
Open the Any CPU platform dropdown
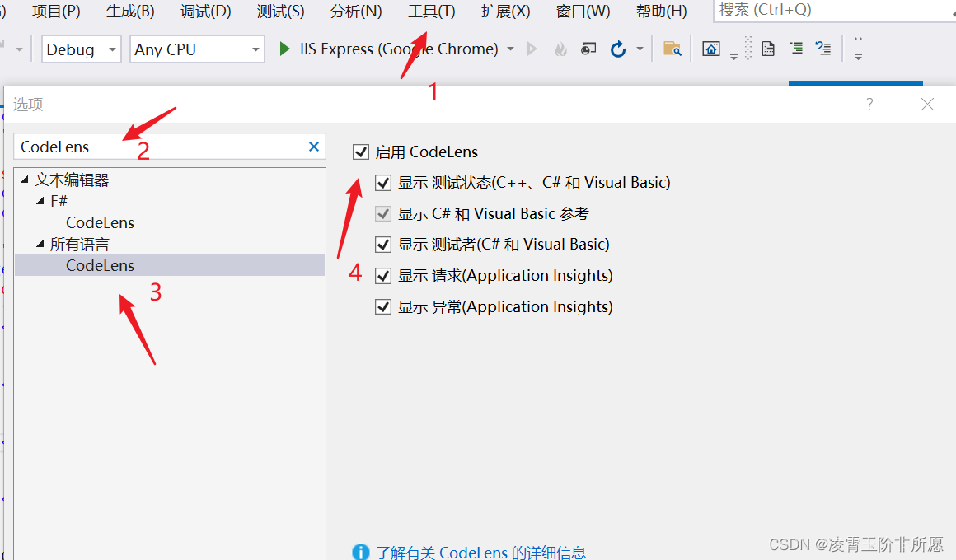(256, 49)
